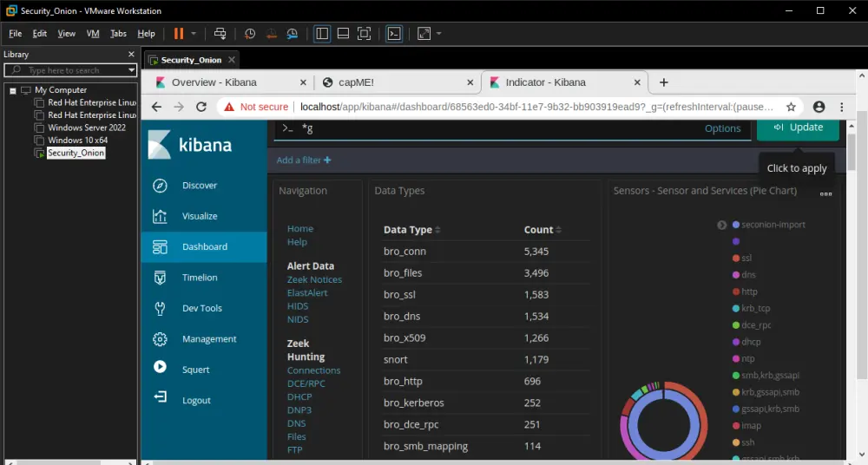Open console view icon
868x465 pixels.
pos(394,34)
